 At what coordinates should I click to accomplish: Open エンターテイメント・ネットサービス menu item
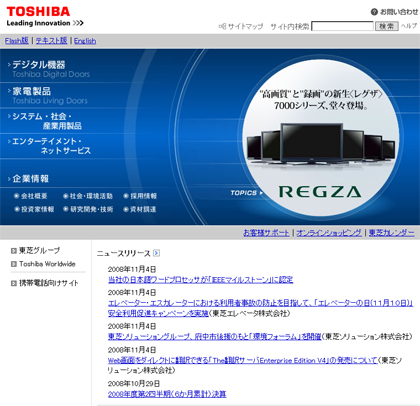tap(49, 146)
